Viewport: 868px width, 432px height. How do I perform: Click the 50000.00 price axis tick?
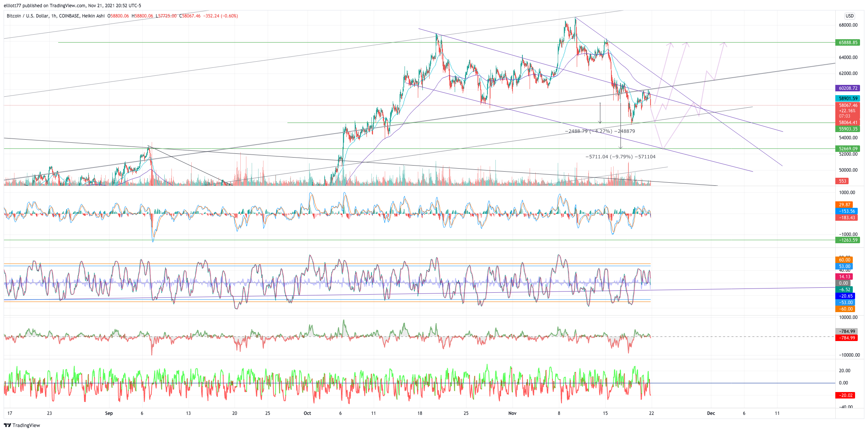tap(848, 170)
